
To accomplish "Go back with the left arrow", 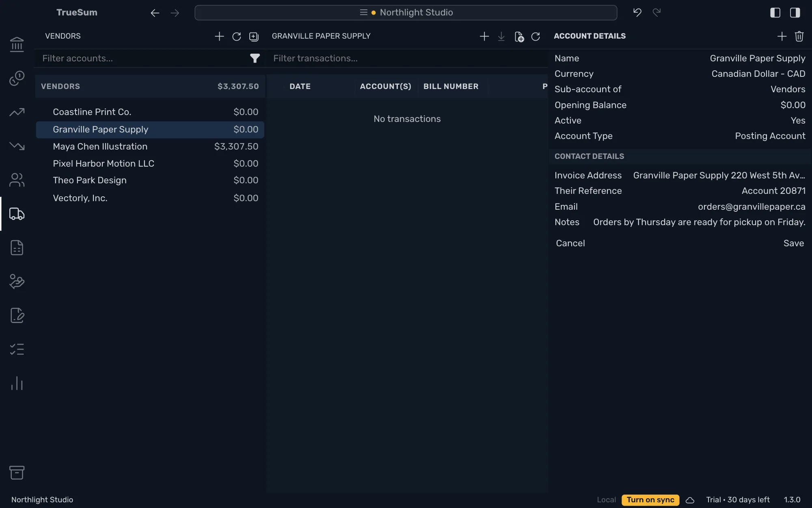I will pos(155,13).
